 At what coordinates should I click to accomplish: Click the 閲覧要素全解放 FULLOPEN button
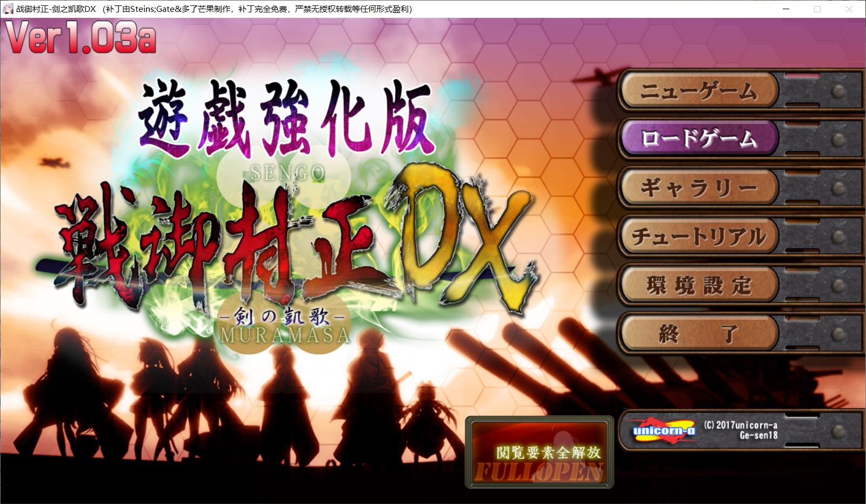[539, 452]
